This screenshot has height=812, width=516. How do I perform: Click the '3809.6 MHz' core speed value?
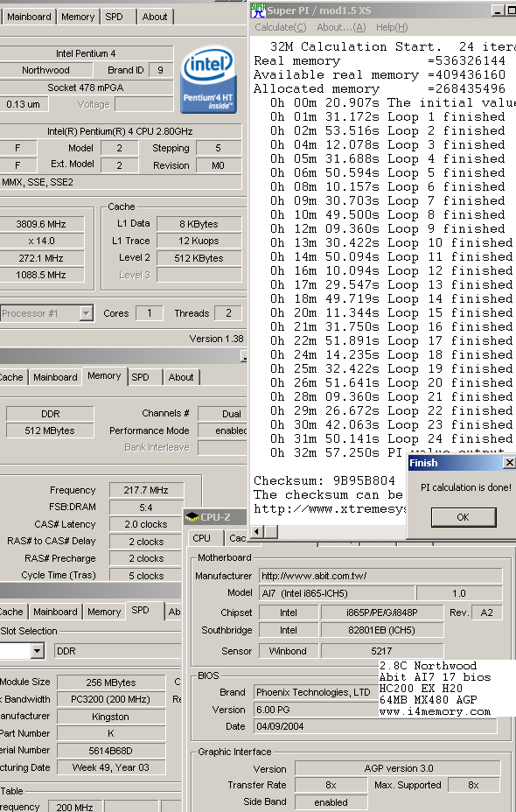pos(41,224)
